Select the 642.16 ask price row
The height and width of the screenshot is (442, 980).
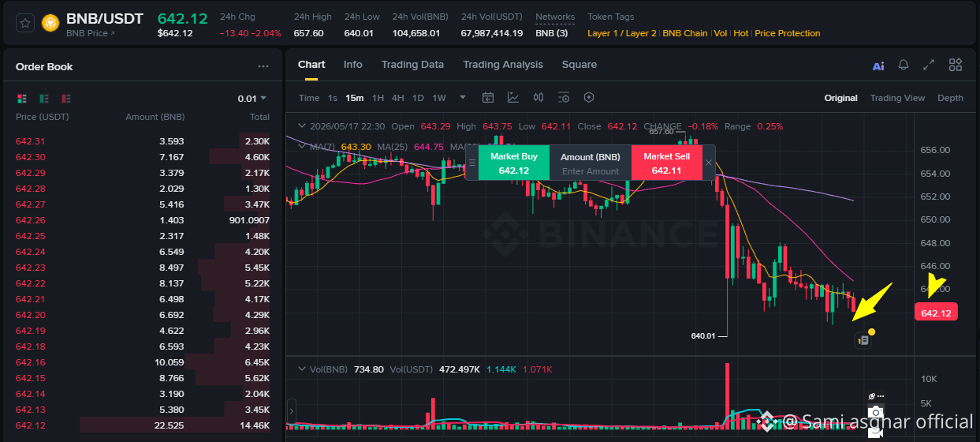click(x=143, y=362)
